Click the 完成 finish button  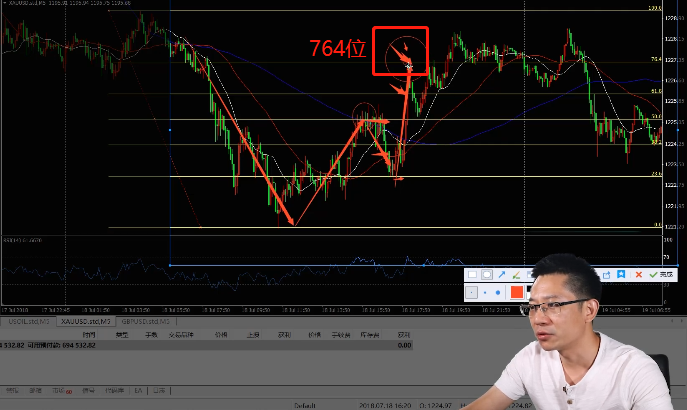tap(661, 275)
